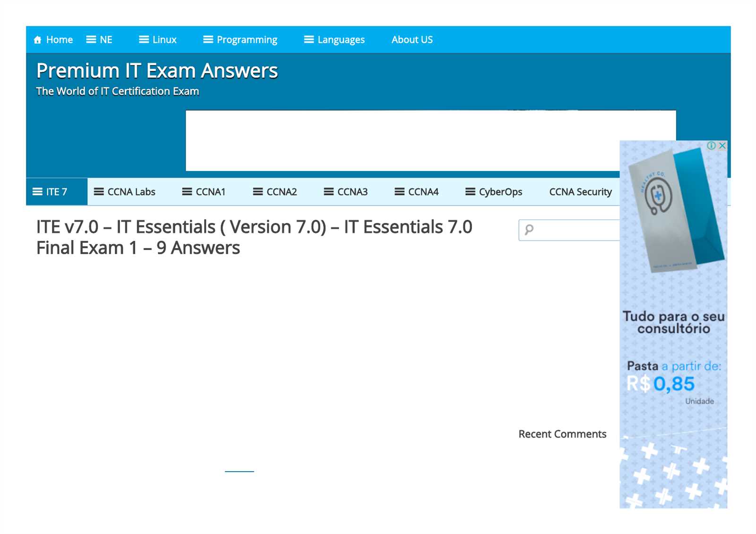Select the CCNA Security tab
Viewport: 756px width, 534px height.
tap(580, 192)
